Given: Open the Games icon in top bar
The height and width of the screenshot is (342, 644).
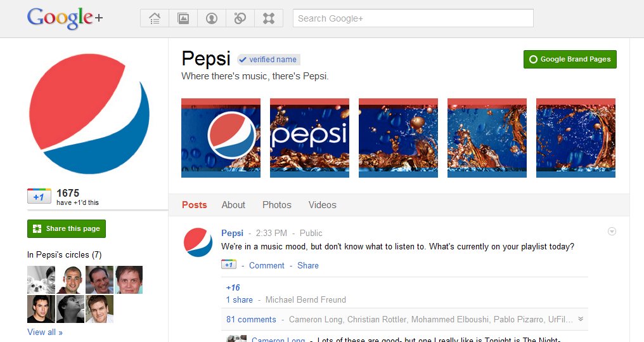Looking at the screenshot, I should pyautogui.click(x=269, y=18).
